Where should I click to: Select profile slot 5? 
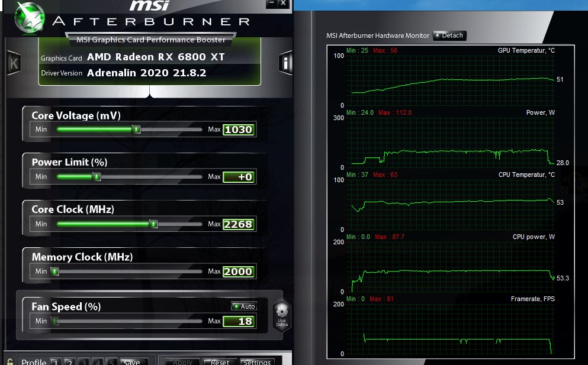coord(111,362)
